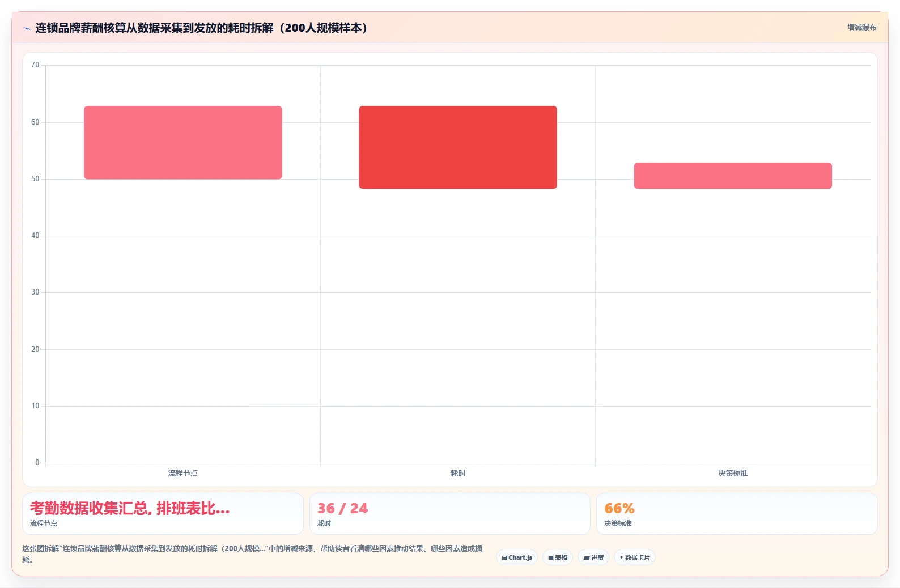Click the y-axis tick label 70

35,65
